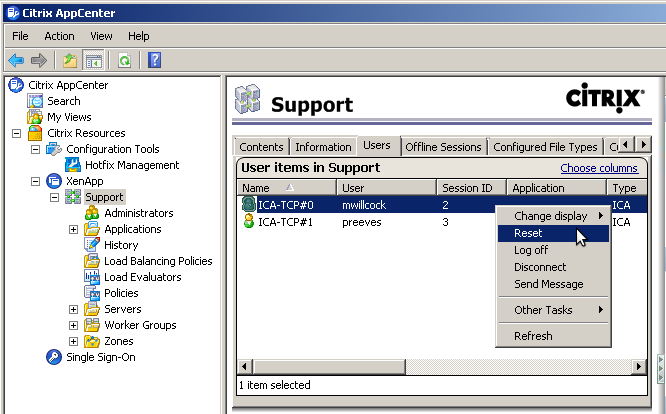Click the Citrix Resources icon
Viewport: 666px width, 414px height.
[35, 133]
